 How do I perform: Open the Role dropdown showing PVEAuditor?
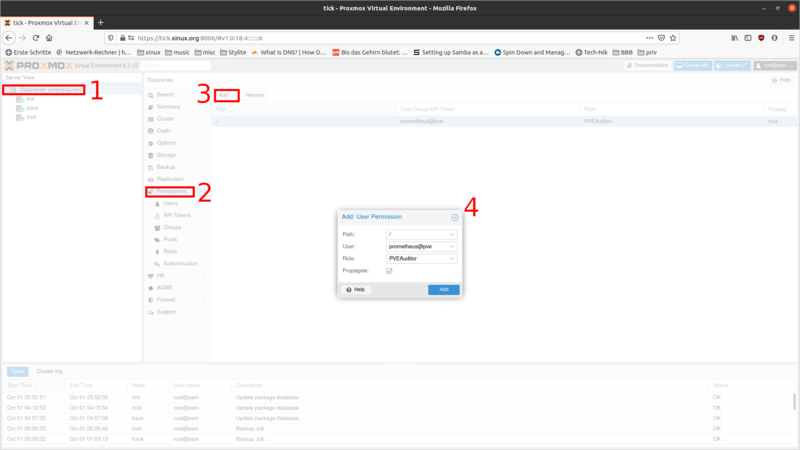420,258
